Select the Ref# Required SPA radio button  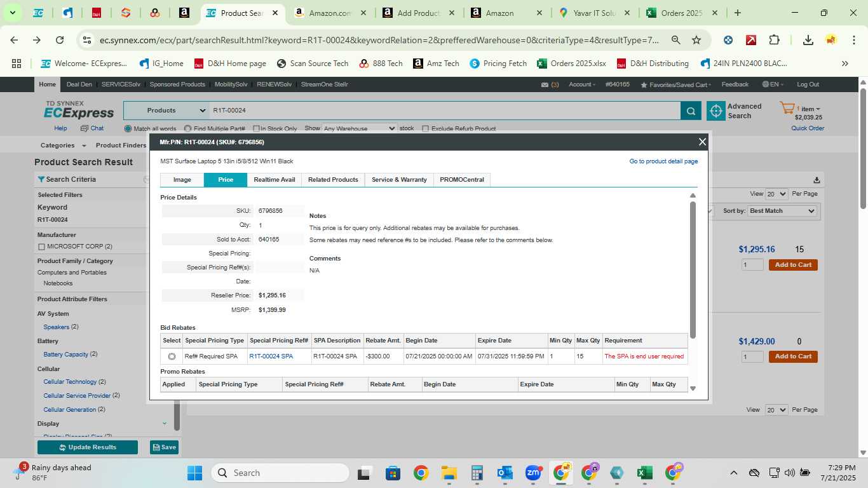[x=172, y=356]
